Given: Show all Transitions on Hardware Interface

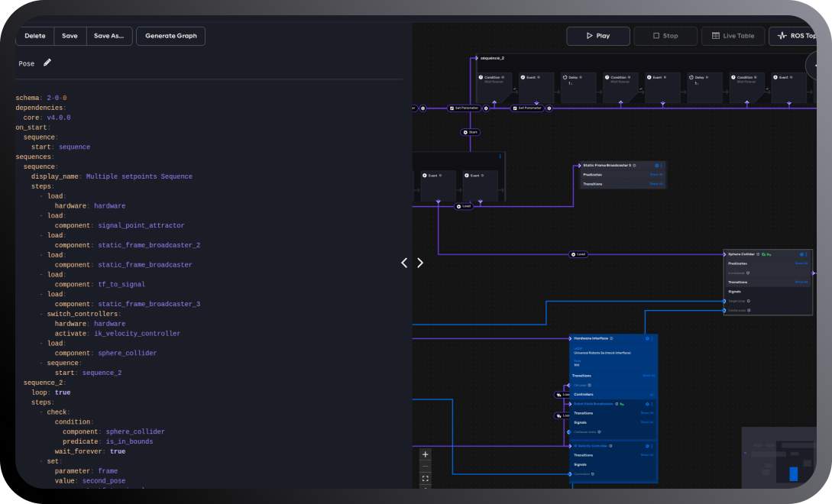Looking at the screenshot, I should point(648,376).
